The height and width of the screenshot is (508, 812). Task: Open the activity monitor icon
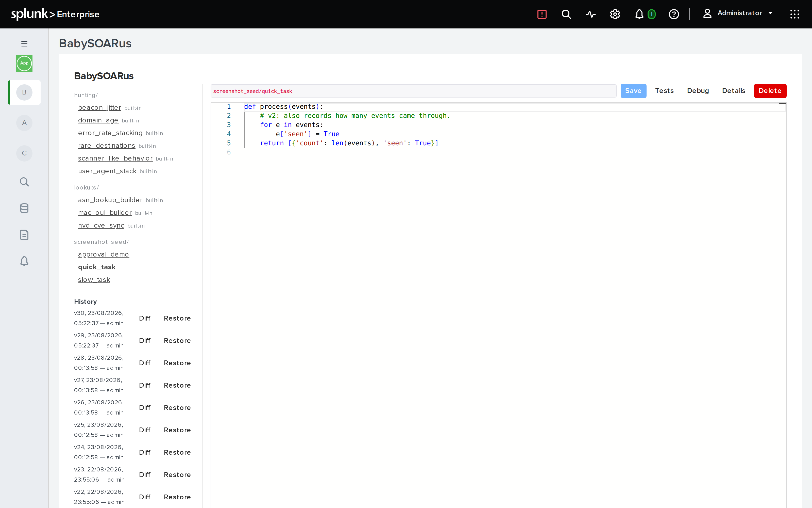[590, 14]
